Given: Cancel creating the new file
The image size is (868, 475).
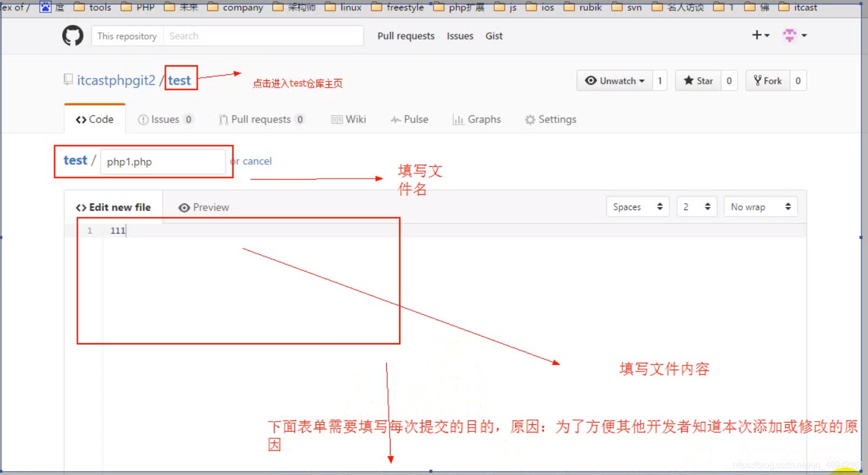Looking at the screenshot, I should 257,161.
